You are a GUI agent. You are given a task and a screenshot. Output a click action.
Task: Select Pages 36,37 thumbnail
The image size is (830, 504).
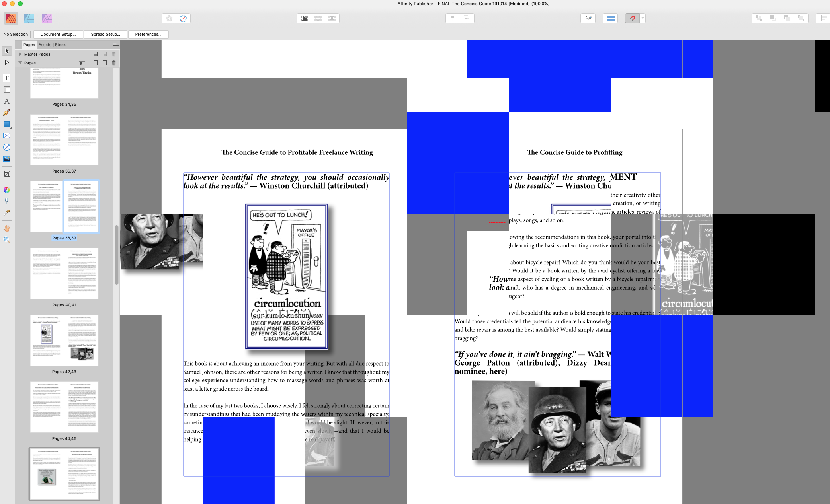pyautogui.click(x=64, y=140)
